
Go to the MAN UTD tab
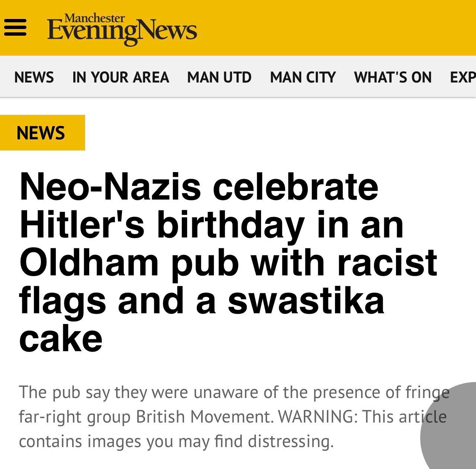click(x=219, y=77)
